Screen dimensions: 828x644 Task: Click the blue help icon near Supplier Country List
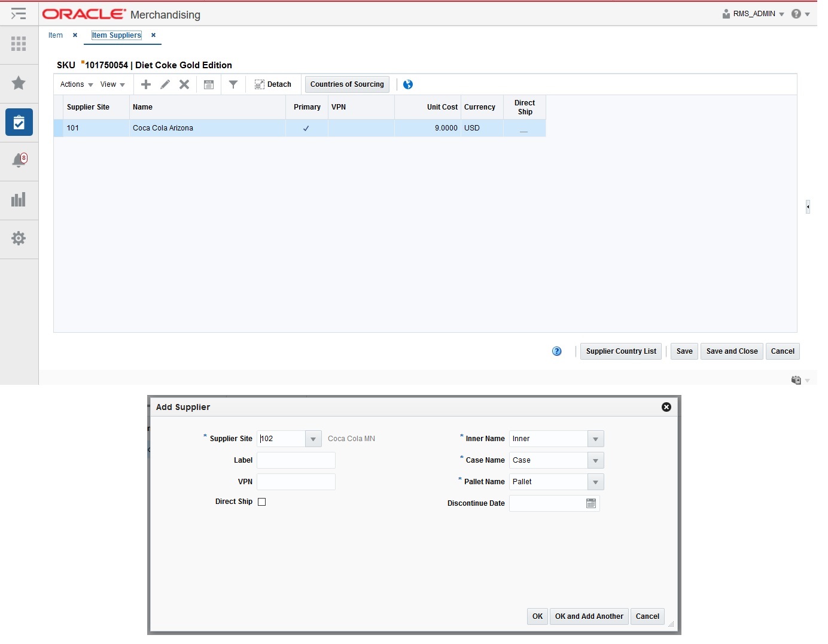coord(557,351)
